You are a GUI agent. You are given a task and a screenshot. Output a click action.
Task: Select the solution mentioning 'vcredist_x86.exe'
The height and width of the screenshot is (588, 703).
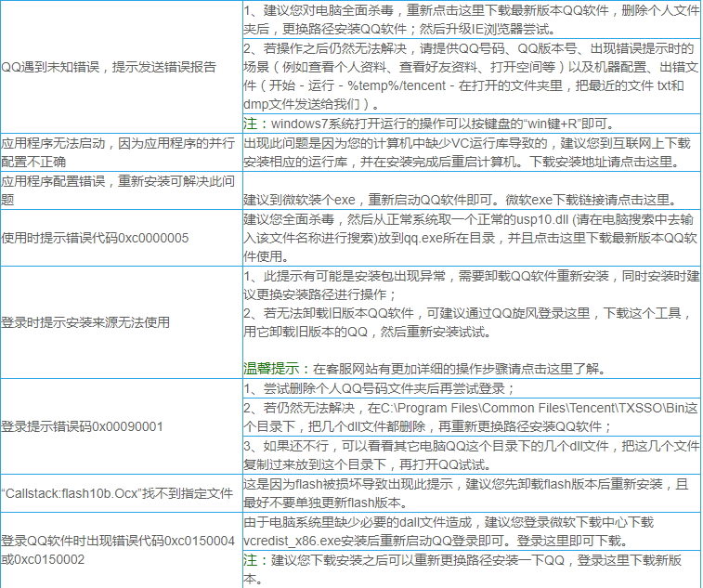[472, 531]
